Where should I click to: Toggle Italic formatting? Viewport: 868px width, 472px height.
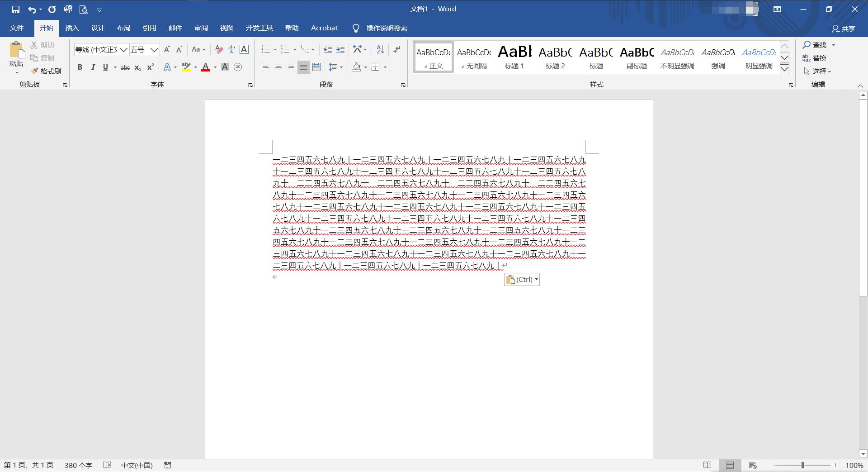pos(93,67)
